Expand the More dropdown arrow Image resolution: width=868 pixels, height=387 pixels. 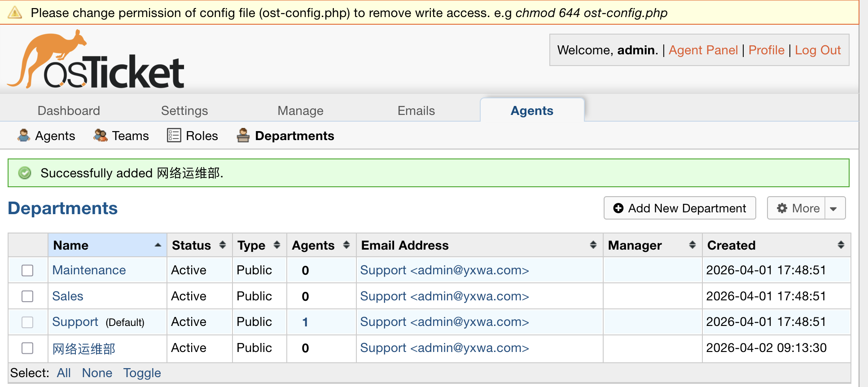click(834, 209)
